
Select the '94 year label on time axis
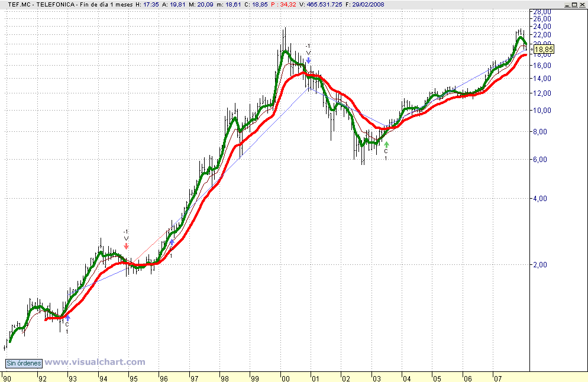coord(103,378)
